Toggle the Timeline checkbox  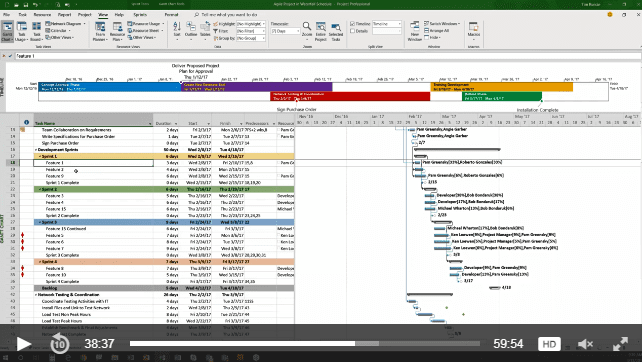click(353, 24)
